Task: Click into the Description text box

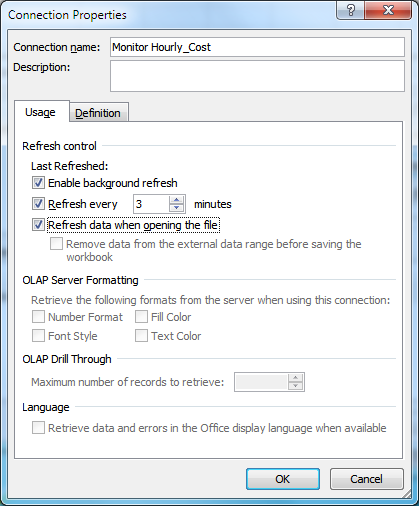Action: click(x=257, y=76)
